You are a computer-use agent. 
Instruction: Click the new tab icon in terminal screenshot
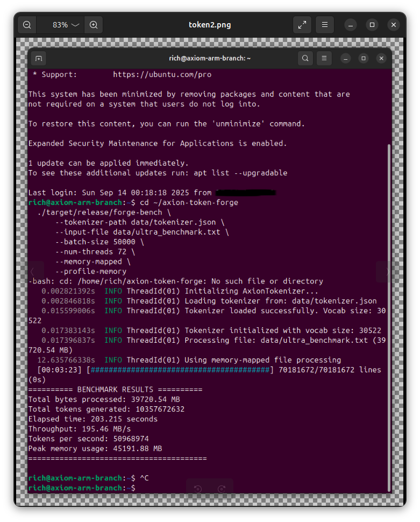point(39,59)
